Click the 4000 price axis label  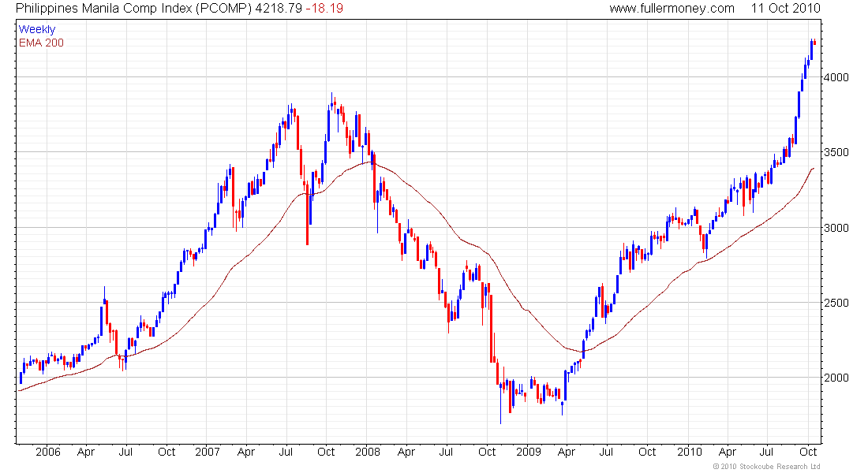click(836, 77)
